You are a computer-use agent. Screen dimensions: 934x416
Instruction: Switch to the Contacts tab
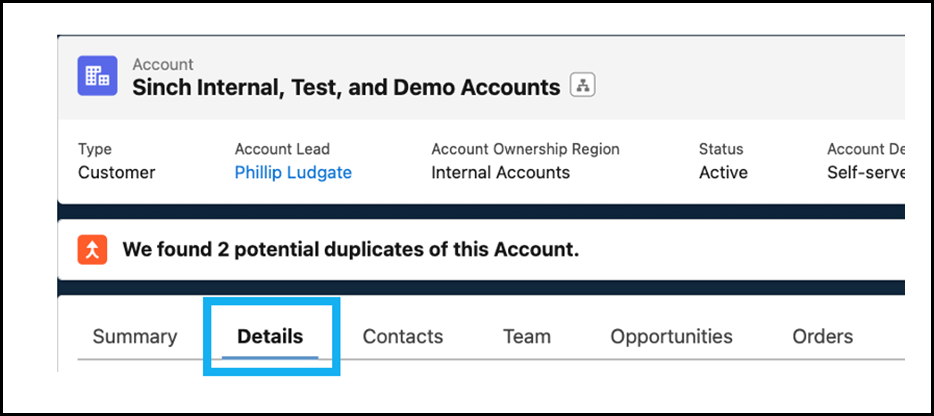[x=403, y=336]
